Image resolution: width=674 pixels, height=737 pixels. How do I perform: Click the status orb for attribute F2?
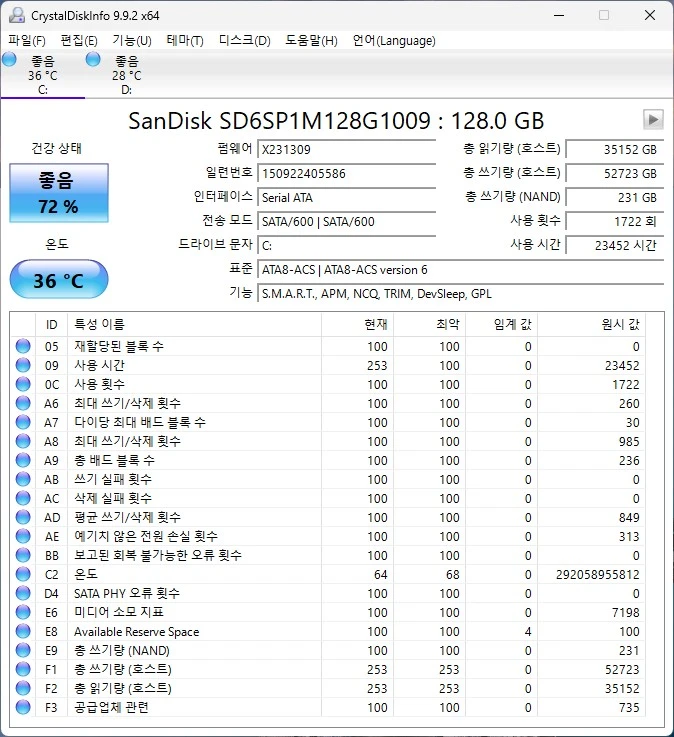click(x=23, y=688)
